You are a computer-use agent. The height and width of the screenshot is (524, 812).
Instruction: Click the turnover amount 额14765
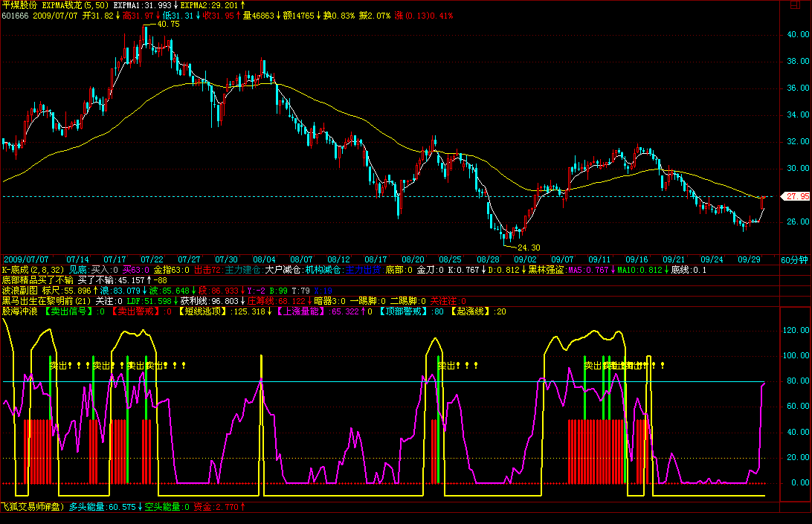point(298,16)
